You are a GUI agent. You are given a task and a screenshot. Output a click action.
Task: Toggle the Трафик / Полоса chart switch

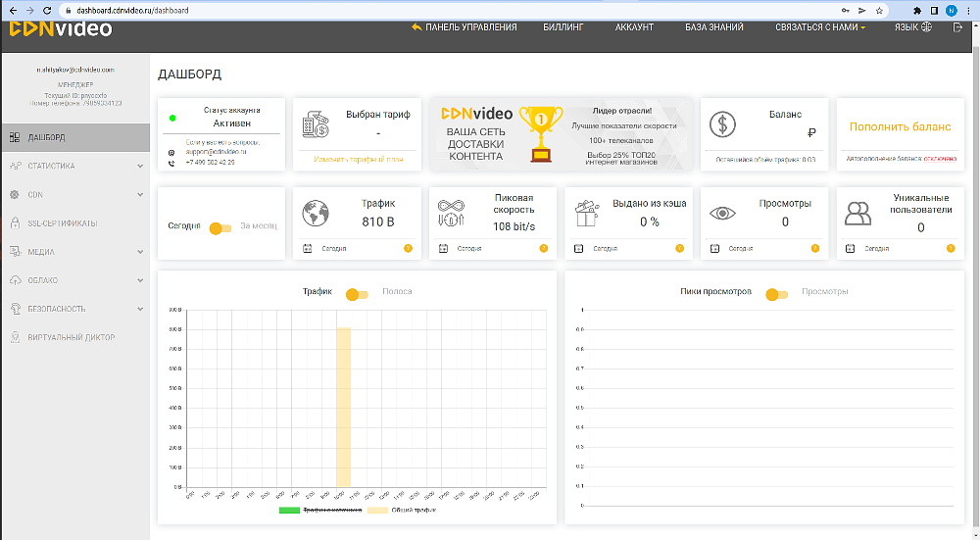357,294
